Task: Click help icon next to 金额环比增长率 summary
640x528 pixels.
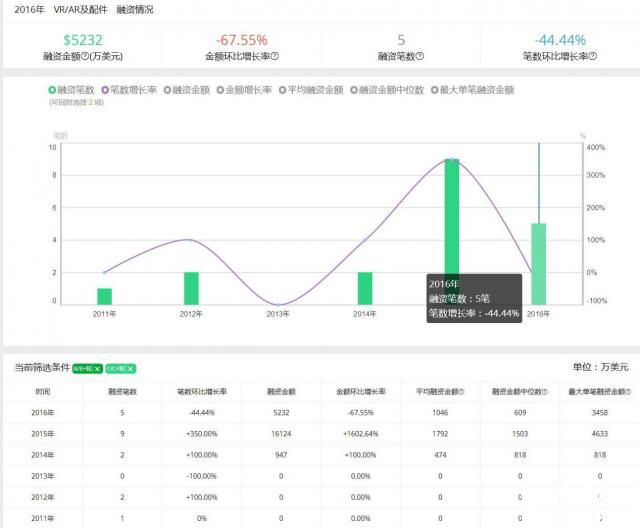Action: (x=274, y=57)
